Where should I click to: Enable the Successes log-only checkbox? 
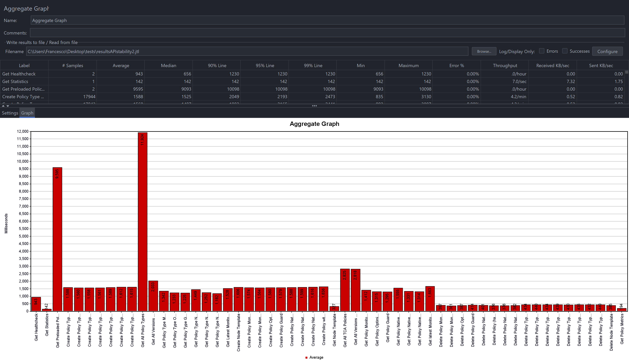(x=565, y=51)
